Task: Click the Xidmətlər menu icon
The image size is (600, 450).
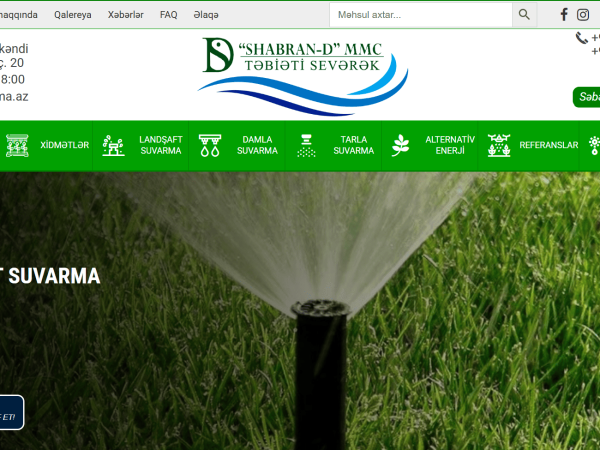Action: click(x=16, y=145)
